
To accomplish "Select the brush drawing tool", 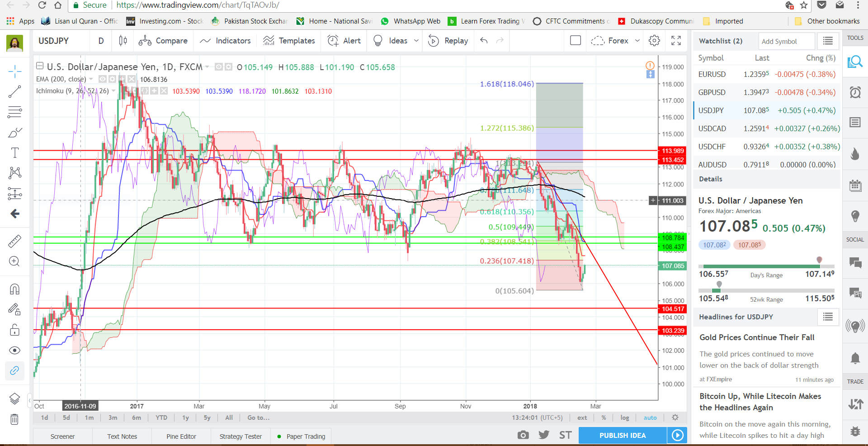I will (x=14, y=133).
